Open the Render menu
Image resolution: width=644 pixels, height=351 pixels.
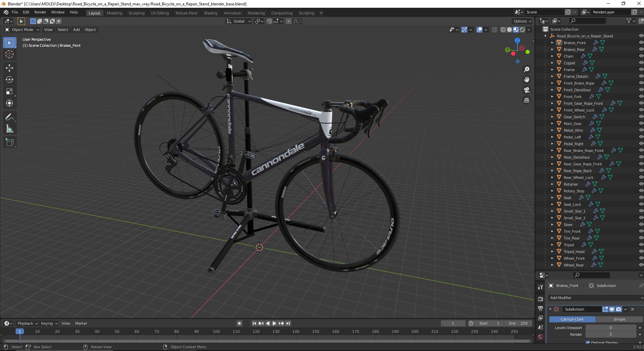(40, 12)
